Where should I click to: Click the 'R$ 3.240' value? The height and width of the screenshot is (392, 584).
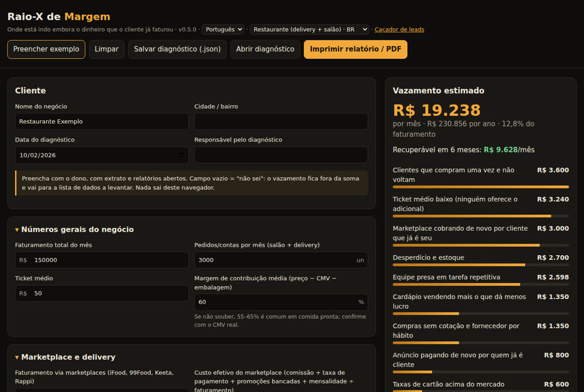(x=553, y=199)
